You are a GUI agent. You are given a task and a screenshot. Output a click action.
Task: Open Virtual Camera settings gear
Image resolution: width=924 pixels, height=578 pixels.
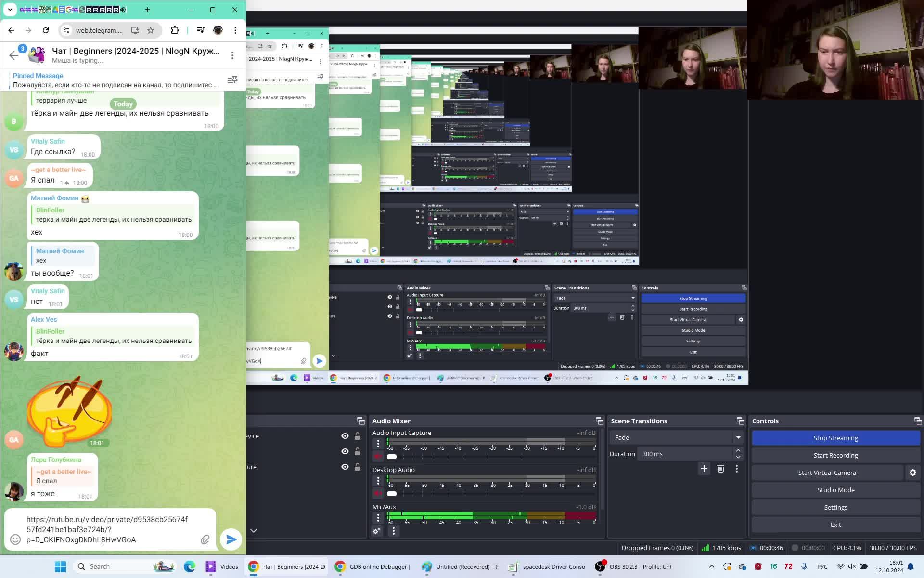coord(912,473)
